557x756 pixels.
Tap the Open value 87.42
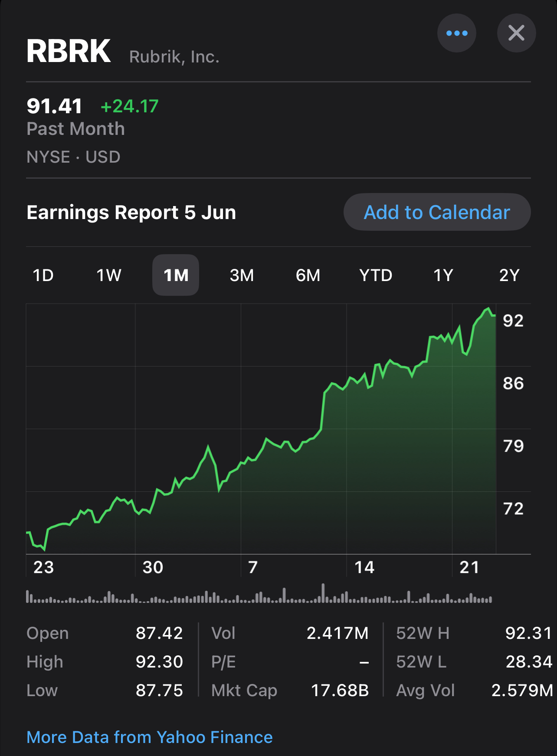(159, 633)
